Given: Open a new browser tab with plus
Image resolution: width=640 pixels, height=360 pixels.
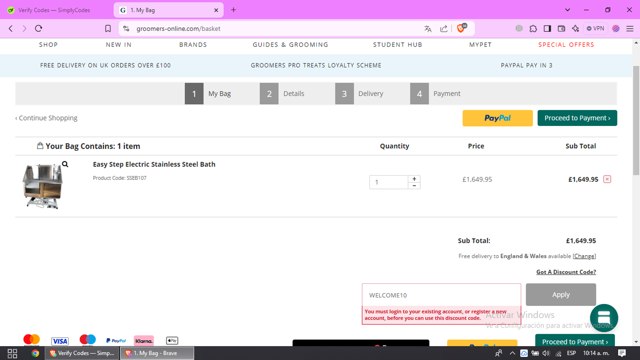Looking at the screenshot, I should 233,10.
